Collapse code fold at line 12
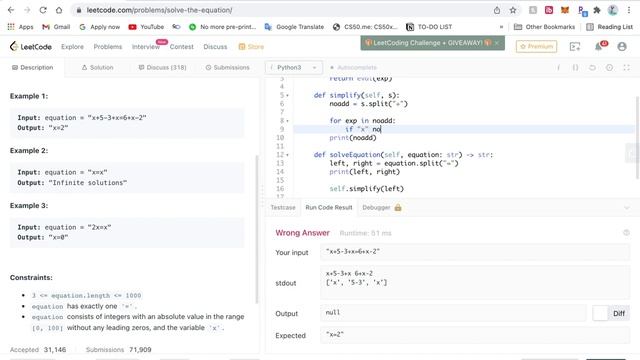The width and height of the screenshot is (640, 360). pos(287,155)
